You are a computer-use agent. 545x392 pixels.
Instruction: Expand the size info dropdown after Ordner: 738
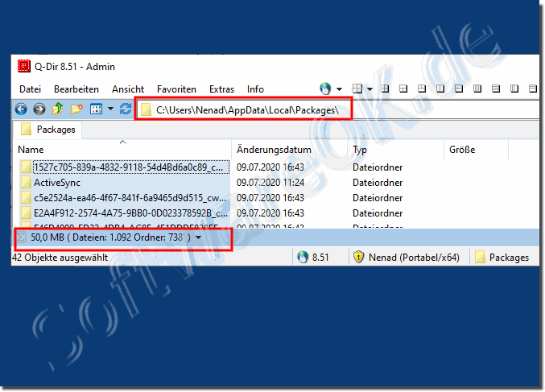tap(199, 237)
